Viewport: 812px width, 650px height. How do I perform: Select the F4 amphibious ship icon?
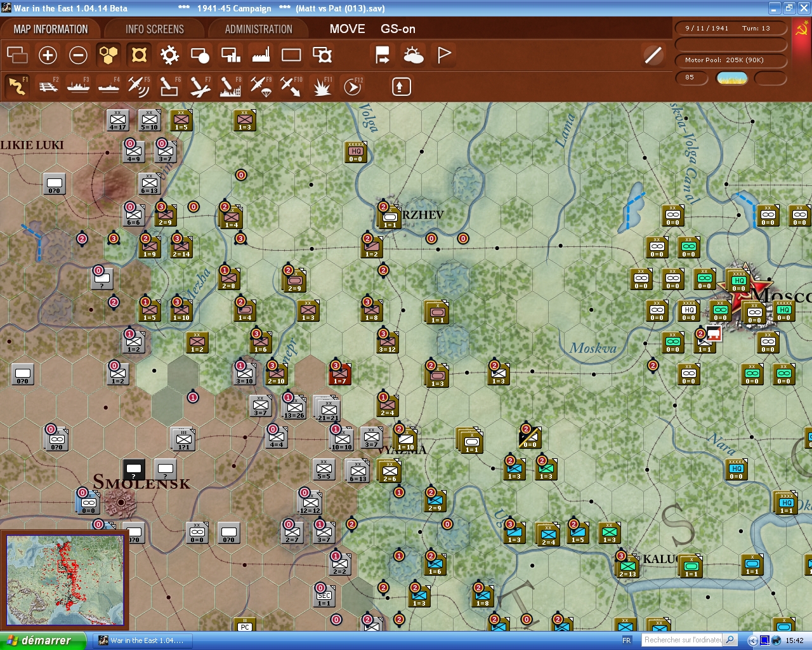click(108, 86)
